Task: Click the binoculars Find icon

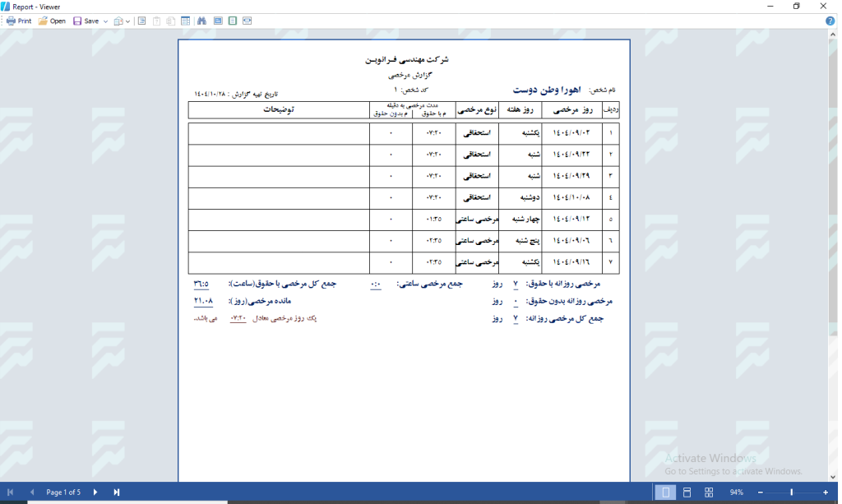Action: pyautogui.click(x=201, y=21)
